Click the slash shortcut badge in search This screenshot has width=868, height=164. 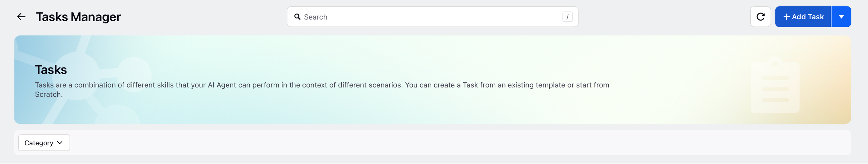[x=568, y=17]
